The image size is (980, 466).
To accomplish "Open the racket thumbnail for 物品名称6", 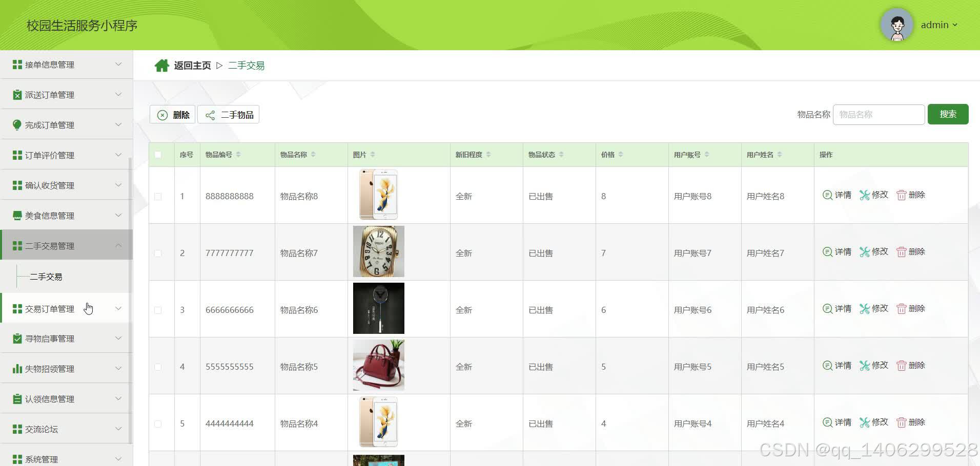I will point(379,308).
